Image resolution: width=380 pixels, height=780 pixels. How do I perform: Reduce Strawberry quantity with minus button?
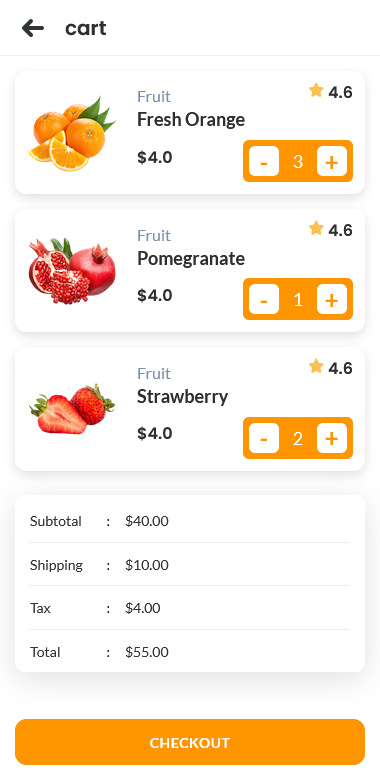click(x=264, y=438)
